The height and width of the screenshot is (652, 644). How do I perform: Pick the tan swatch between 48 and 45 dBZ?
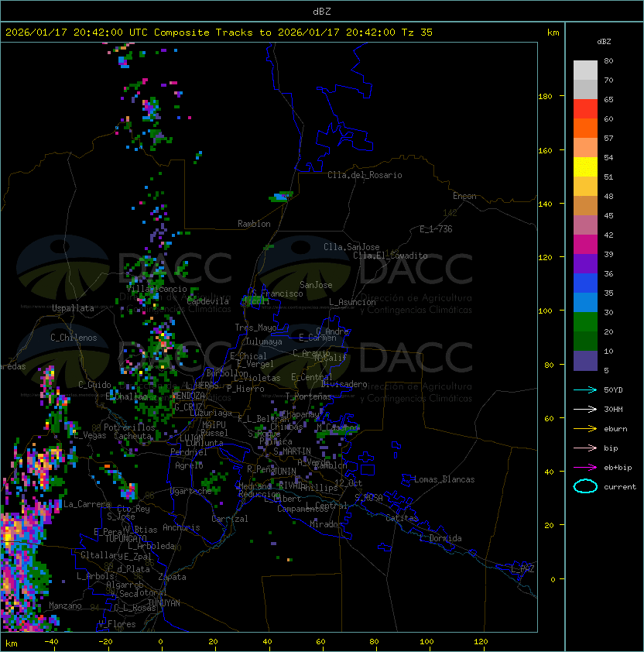(x=585, y=206)
